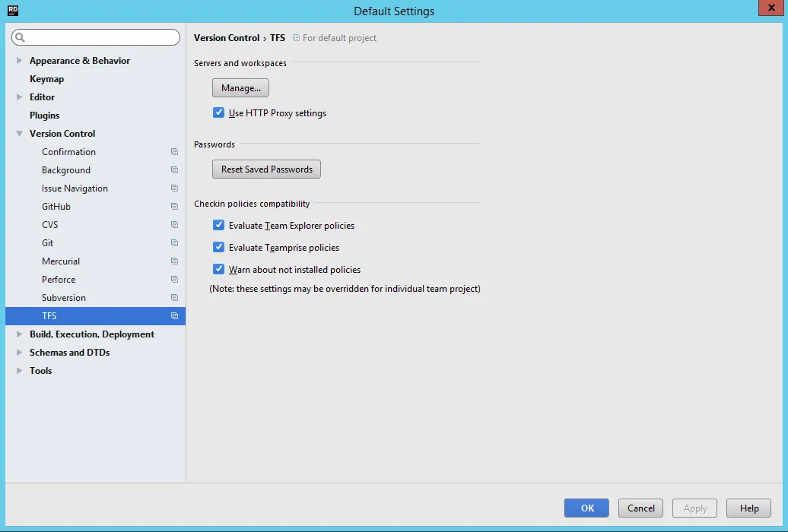This screenshot has height=532, width=788.
Task: Select Mercurial settings item
Action: point(61,261)
